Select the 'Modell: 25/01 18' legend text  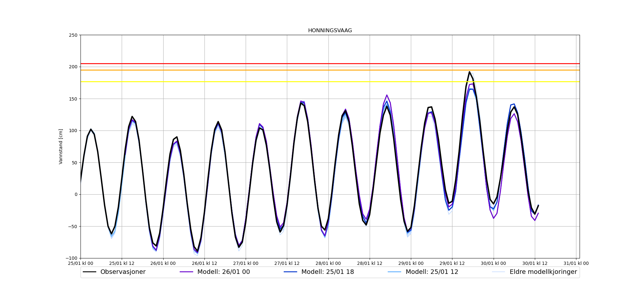(x=327, y=272)
